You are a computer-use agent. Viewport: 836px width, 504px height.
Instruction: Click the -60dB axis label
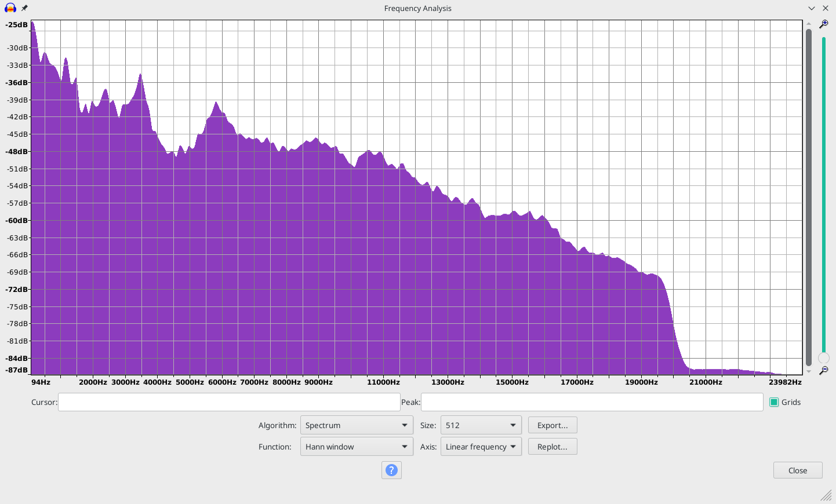(x=16, y=220)
